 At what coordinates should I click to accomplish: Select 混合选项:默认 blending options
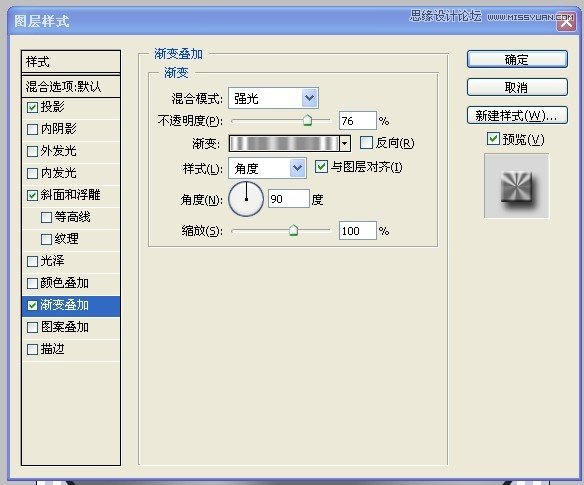click(71, 87)
